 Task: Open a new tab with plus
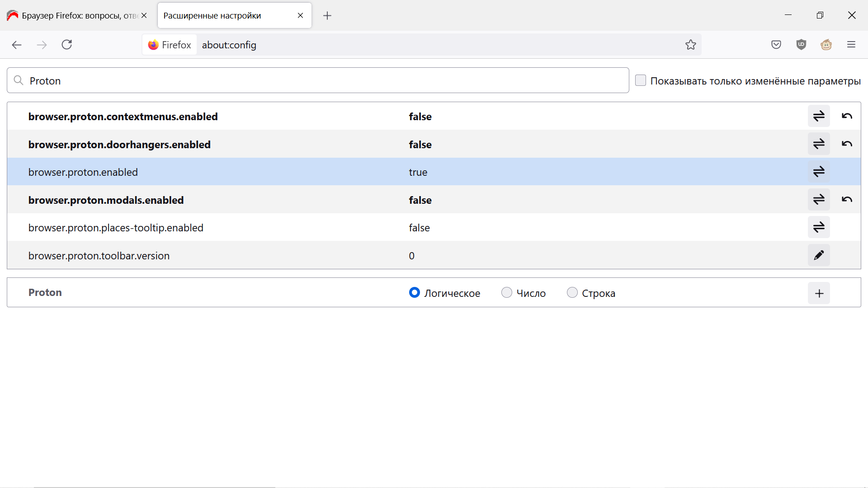pyautogui.click(x=327, y=16)
